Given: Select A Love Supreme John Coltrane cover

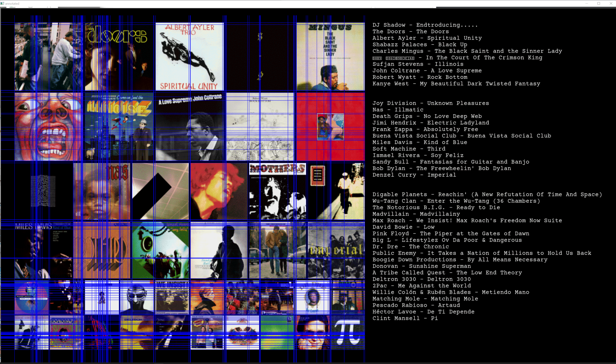Looking at the screenshot, I should click(190, 127).
